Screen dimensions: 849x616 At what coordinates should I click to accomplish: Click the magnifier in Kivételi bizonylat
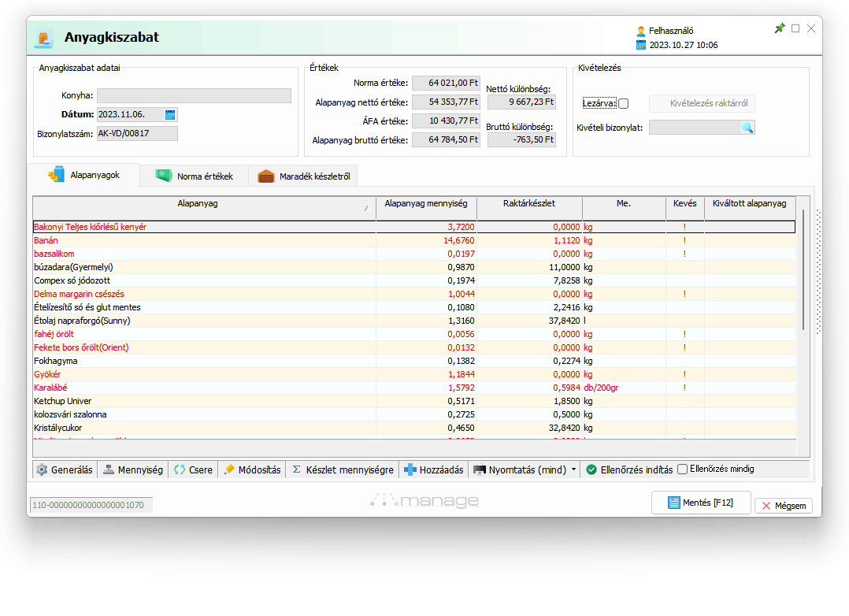(x=747, y=128)
